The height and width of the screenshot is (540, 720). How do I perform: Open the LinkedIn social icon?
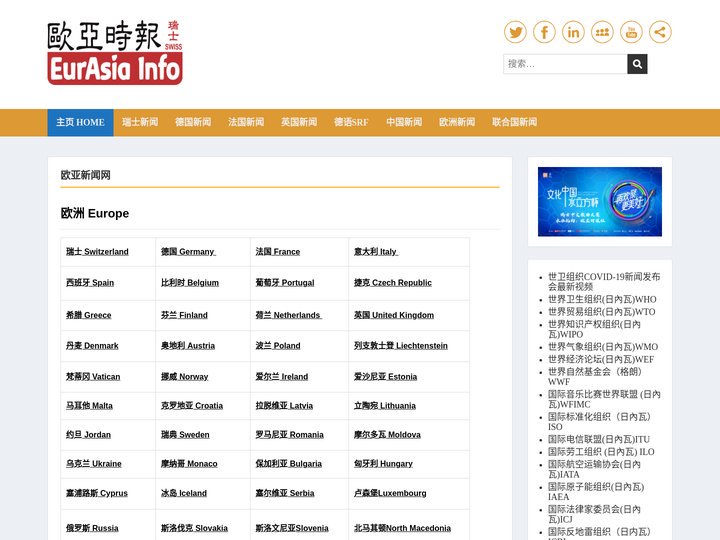click(573, 32)
